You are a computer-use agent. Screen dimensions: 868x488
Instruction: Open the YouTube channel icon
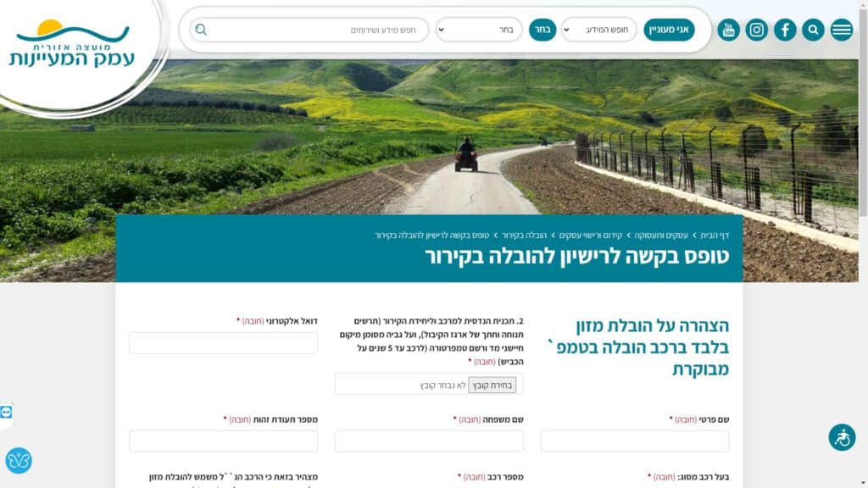pyautogui.click(x=728, y=30)
